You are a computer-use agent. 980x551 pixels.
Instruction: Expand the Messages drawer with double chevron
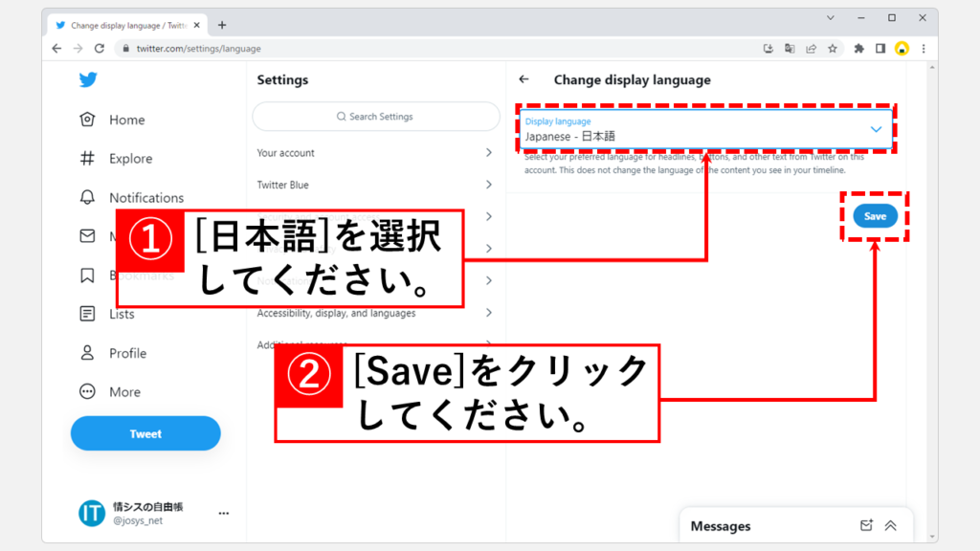(x=891, y=525)
